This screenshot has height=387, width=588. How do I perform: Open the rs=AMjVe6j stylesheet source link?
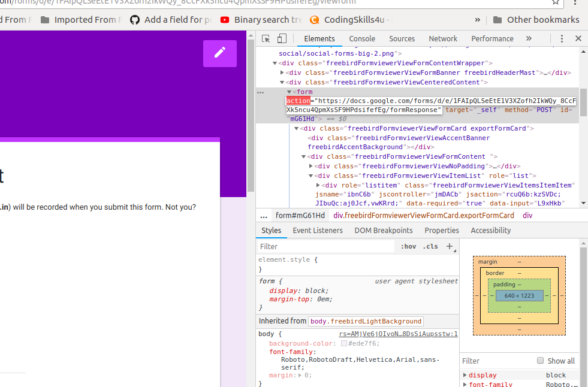(398, 334)
